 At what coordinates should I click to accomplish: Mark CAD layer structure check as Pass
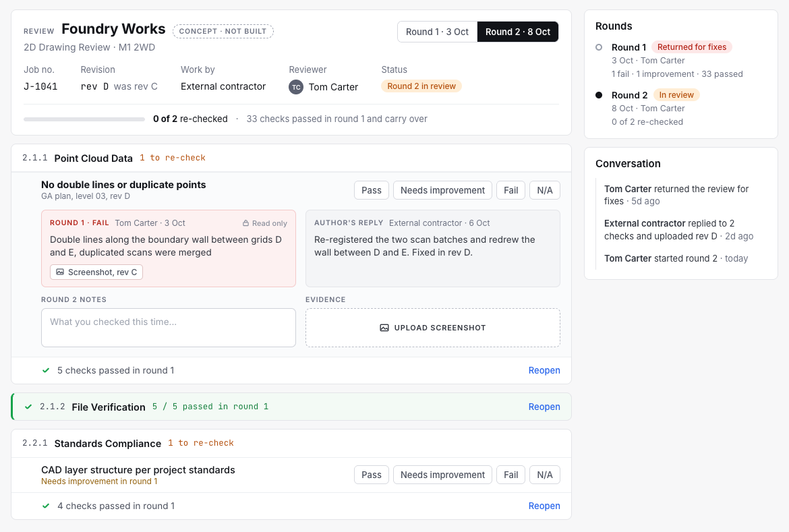372,475
